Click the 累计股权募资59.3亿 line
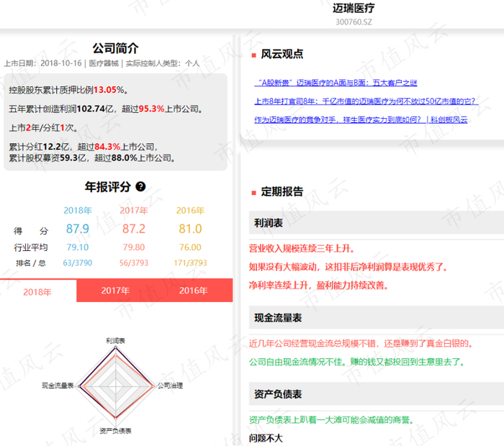Image resolution: width=504 pixels, height=446 pixels. tap(92, 158)
